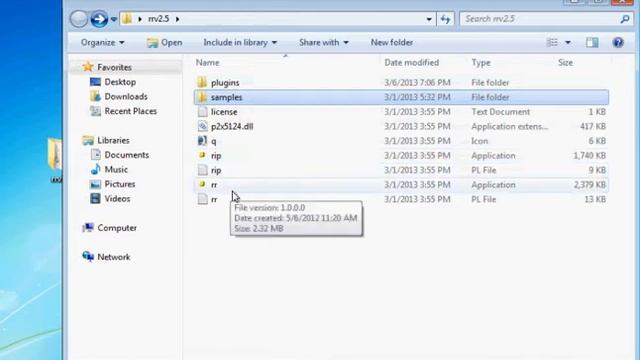The image size is (640, 360).
Task: Click the folder icon in address bar
Action: pos(127,18)
